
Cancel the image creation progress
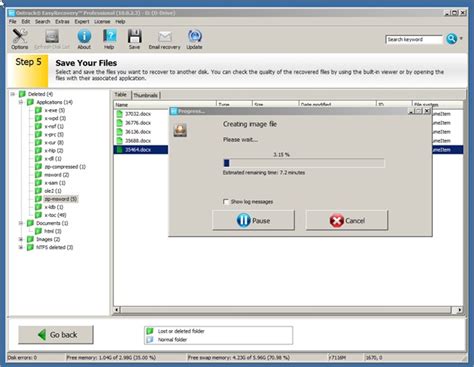(347, 220)
